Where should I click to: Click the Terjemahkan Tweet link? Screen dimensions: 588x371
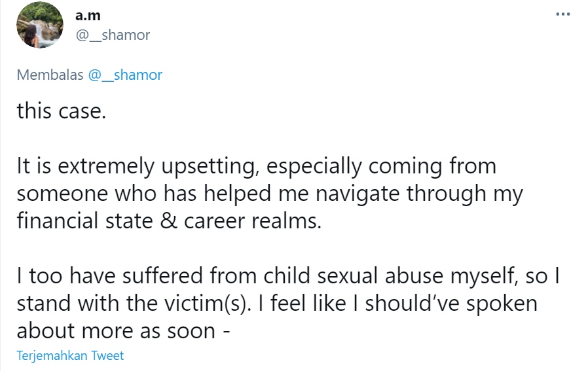[71, 356]
